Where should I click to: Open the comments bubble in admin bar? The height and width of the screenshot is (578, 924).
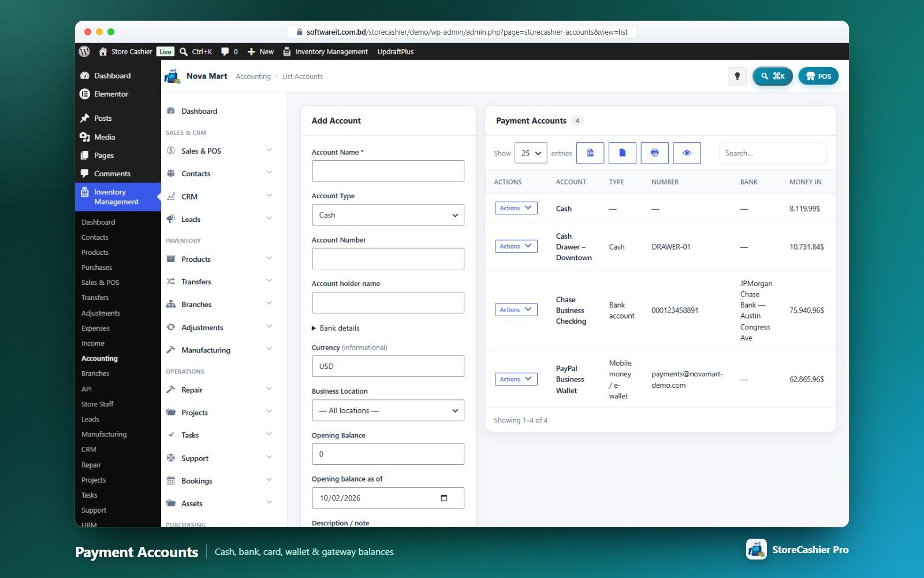(229, 51)
